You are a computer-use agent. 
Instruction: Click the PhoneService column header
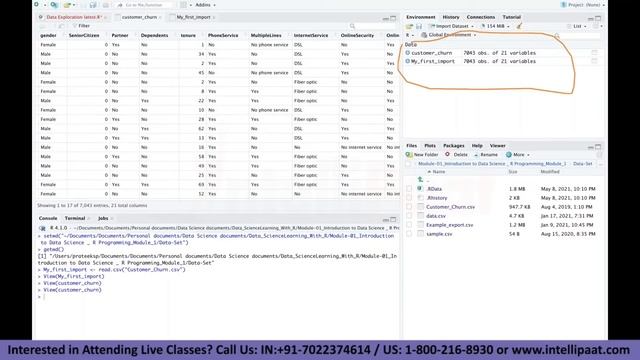click(x=223, y=36)
